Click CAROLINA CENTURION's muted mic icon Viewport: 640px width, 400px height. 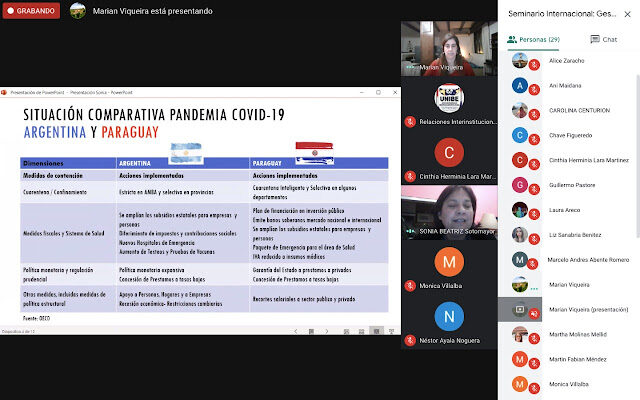(534, 114)
